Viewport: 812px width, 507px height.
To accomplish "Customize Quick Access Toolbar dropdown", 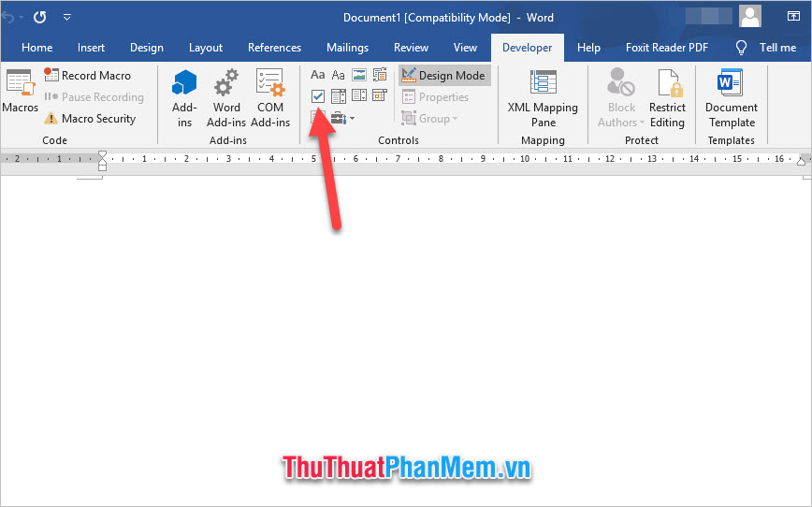I will [66, 17].
